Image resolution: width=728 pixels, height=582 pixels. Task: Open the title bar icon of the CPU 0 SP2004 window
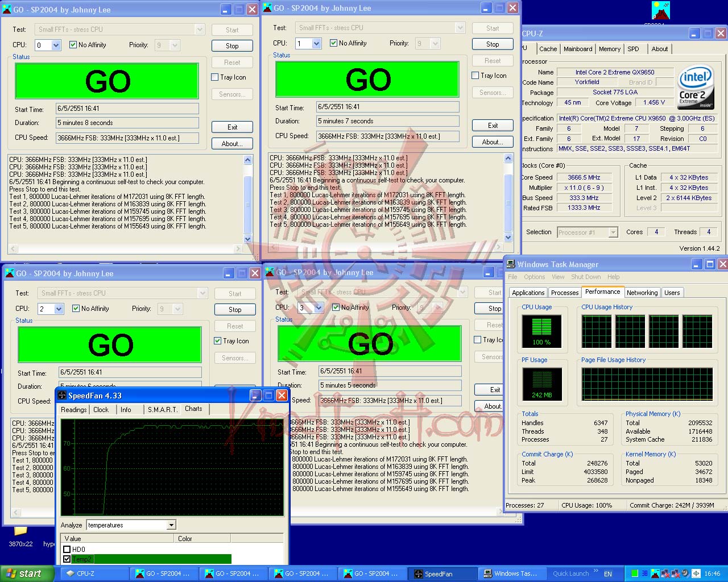pos(7,10)
